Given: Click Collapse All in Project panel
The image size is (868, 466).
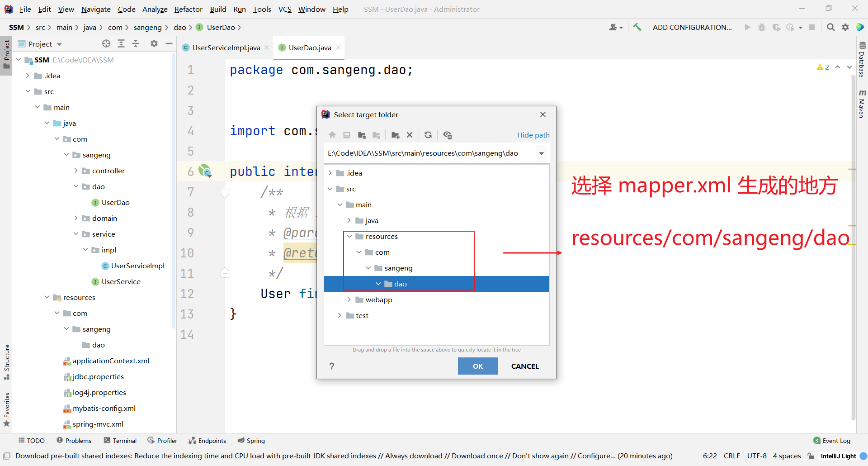Looking at the screenshot, I should pyautogui.click(x=136, y=43).
